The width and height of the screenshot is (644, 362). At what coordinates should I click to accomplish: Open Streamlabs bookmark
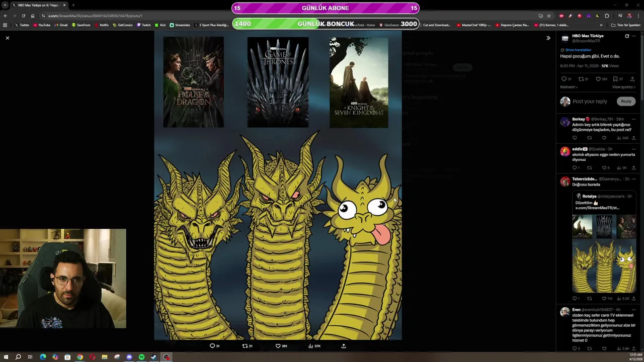(180, 25)
